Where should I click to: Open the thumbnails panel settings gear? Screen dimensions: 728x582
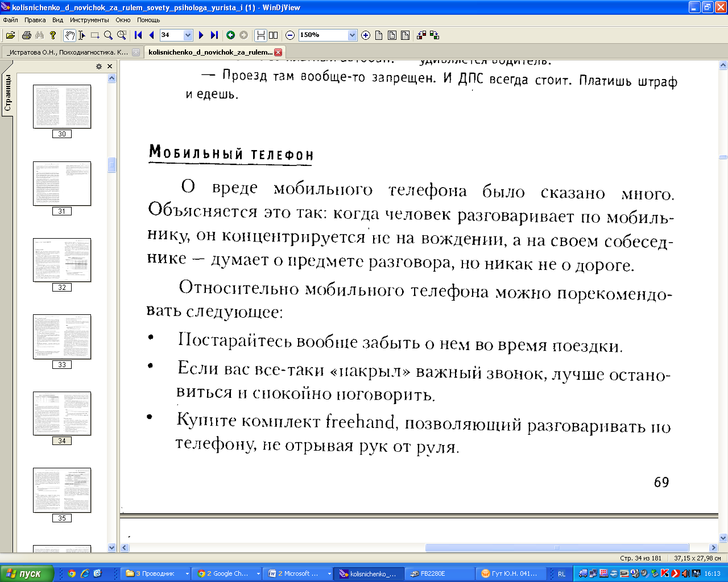pyautogui.click(x=99, y=66)
